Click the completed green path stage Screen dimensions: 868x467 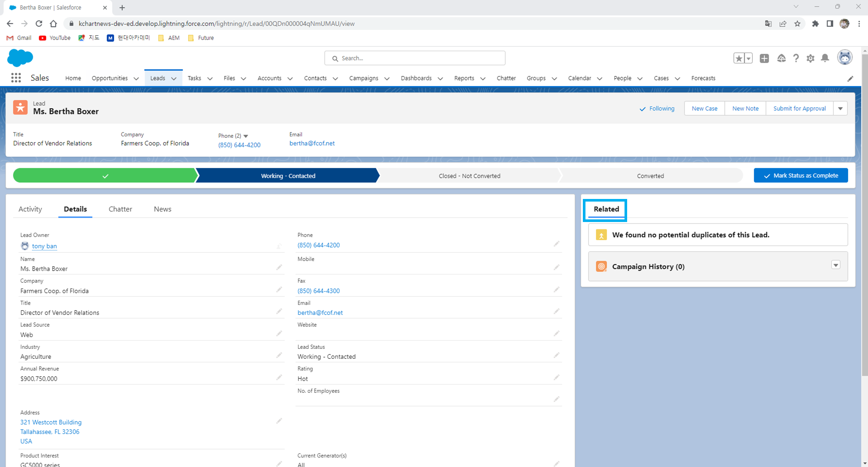click(x=105, y=176)
